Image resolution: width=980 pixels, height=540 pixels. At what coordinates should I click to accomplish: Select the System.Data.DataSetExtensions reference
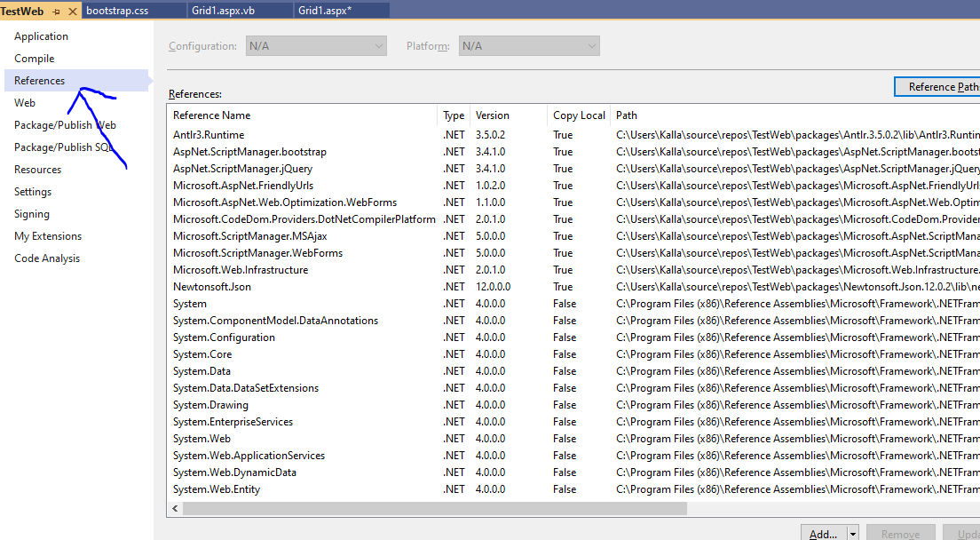click(x=246, y=388)
